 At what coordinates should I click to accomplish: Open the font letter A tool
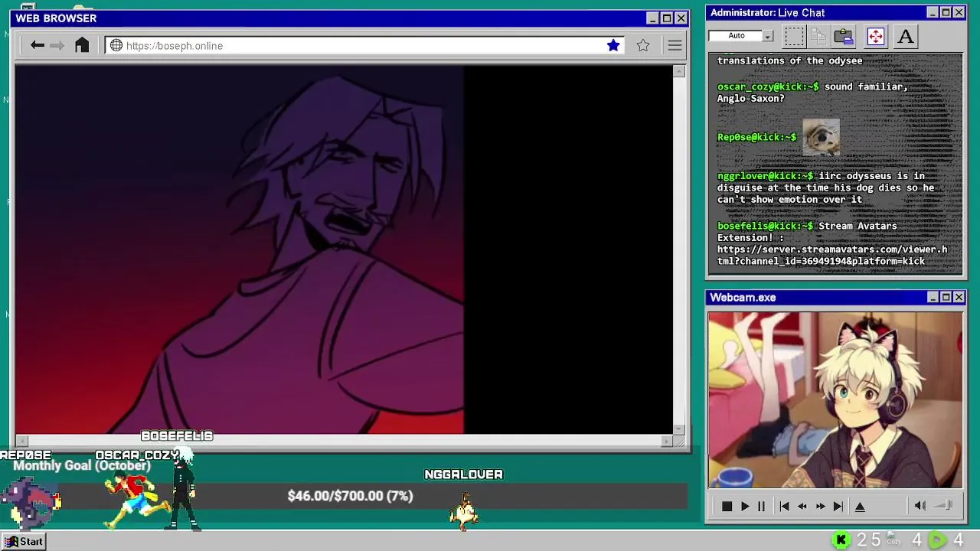[906, 36]
